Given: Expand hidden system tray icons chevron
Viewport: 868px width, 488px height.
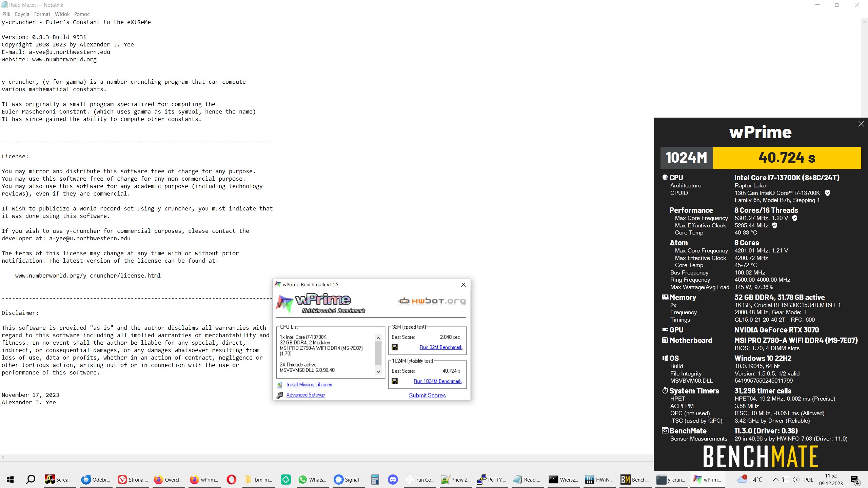Looking at the screenshot, I should pos(775,480).
